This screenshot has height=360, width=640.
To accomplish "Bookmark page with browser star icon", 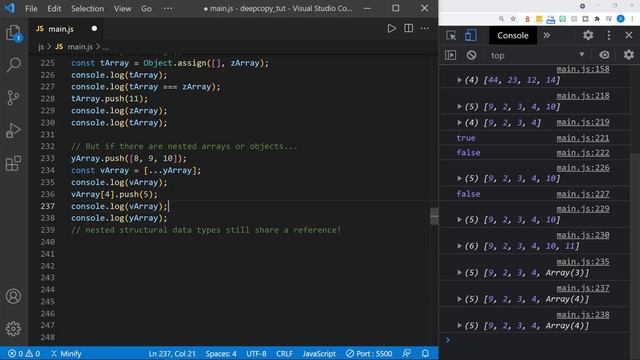I will point(513,19).
